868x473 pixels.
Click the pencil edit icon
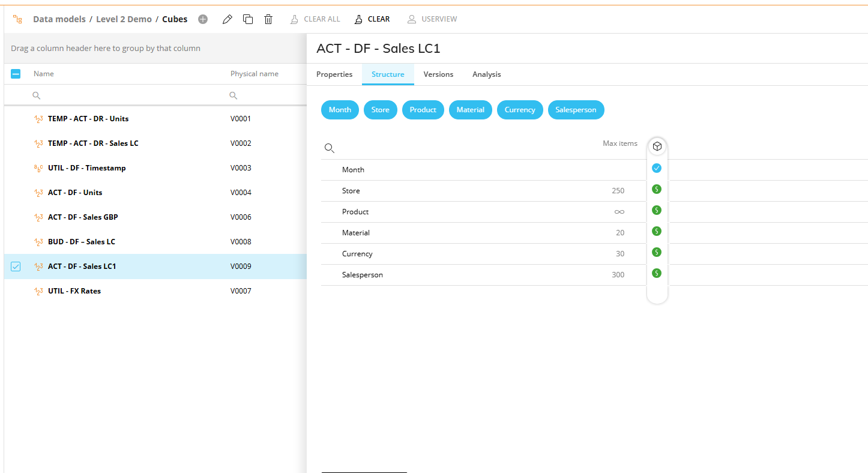tap(227, 19)
